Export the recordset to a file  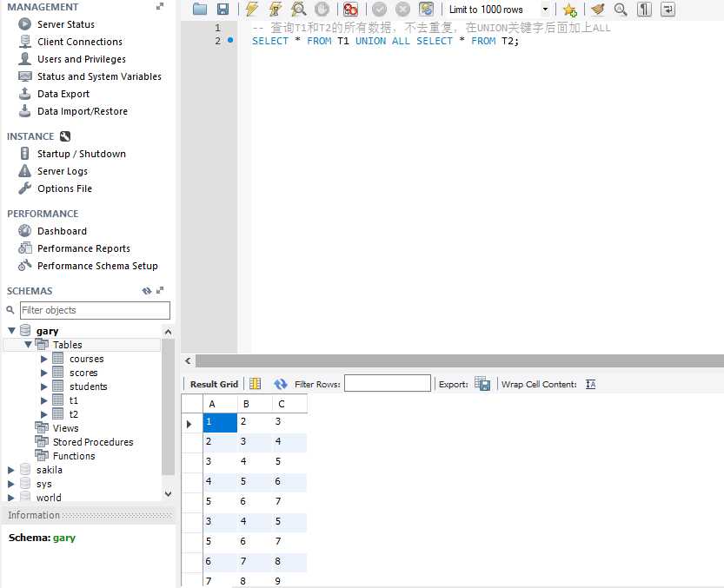(x=482, y=384)
